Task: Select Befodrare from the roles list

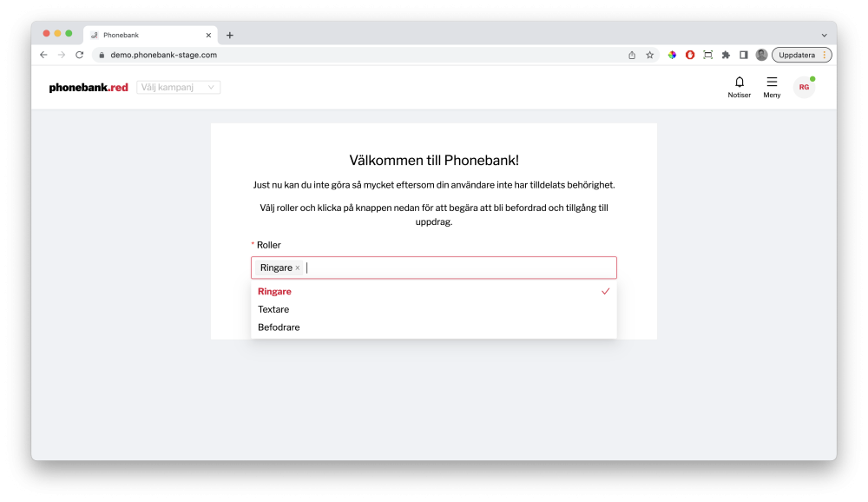Action: pyautogui.click(x=279, y=327)
